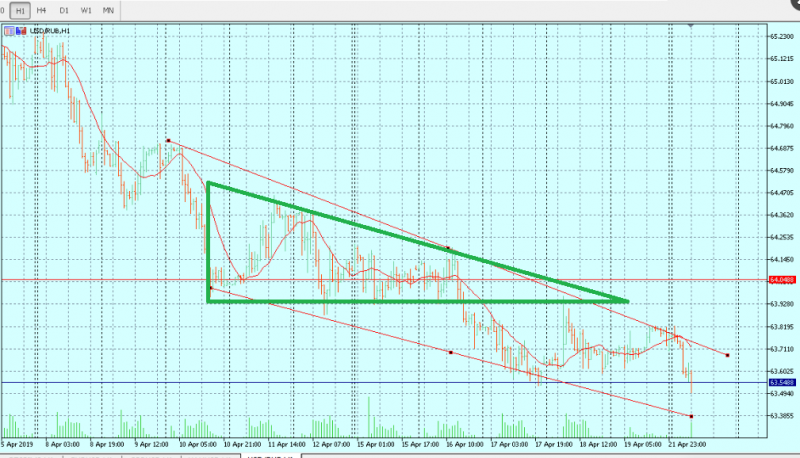
Task: Click the 65.0130 price scale value
Action: pos(782,82)
